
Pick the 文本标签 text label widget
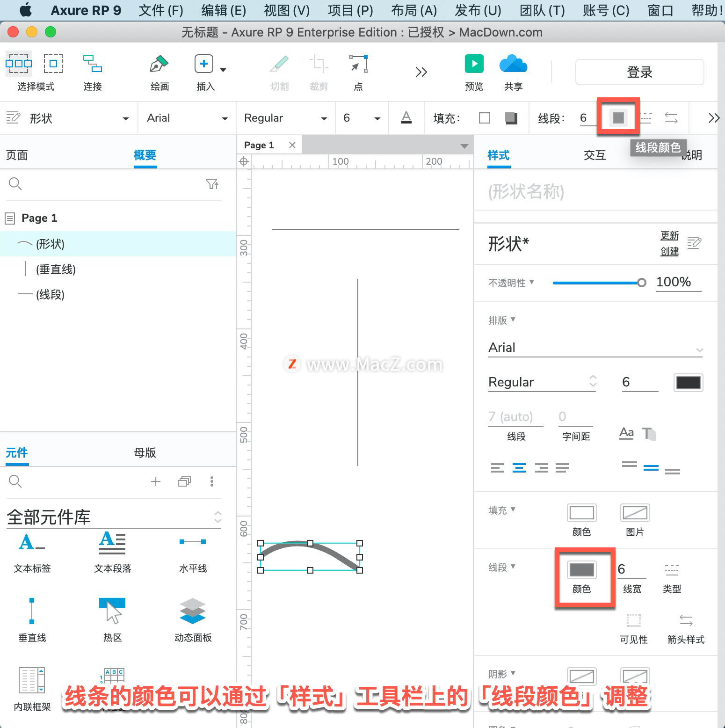click(x=32, y=553)
